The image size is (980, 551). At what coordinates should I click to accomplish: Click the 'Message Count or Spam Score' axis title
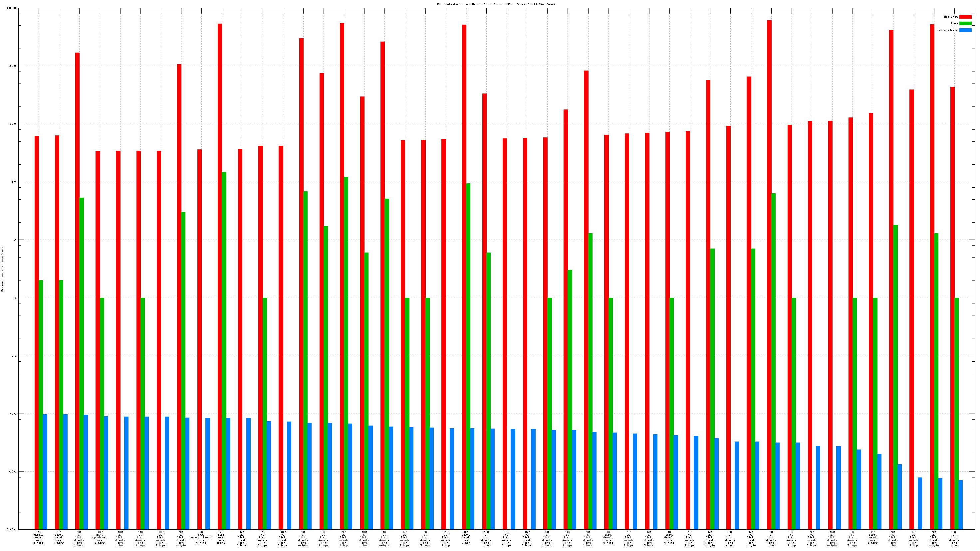pyautogui.click(x=2, y=269)
